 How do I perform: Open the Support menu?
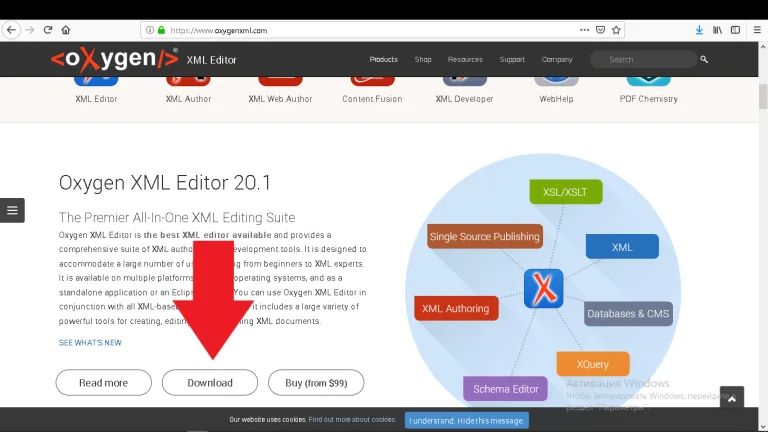click(x=512, y=59)
